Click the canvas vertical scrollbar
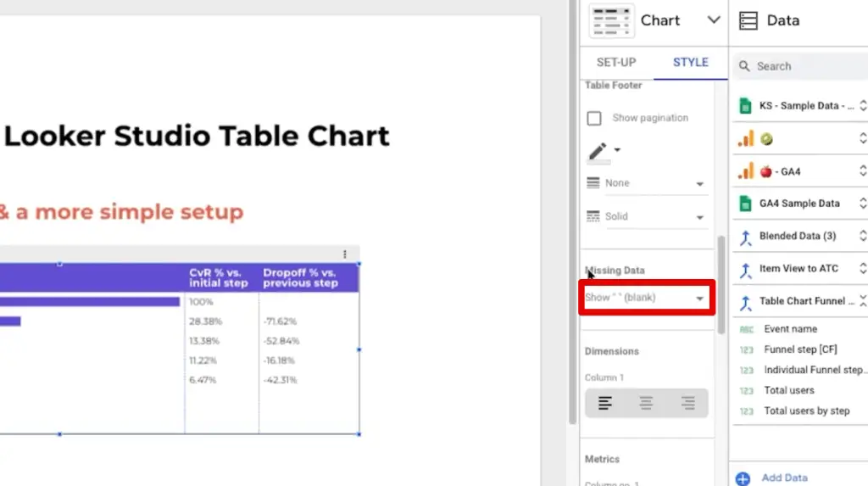 click(572, 214)
